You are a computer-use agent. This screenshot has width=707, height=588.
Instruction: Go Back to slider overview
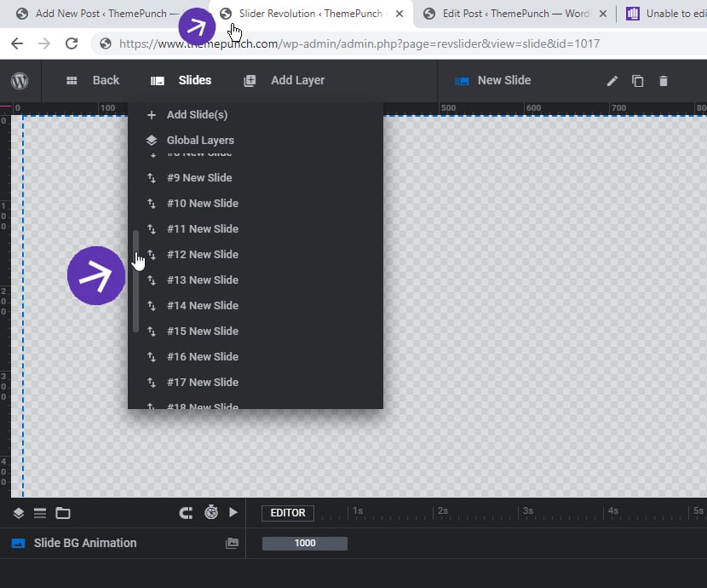106,80
